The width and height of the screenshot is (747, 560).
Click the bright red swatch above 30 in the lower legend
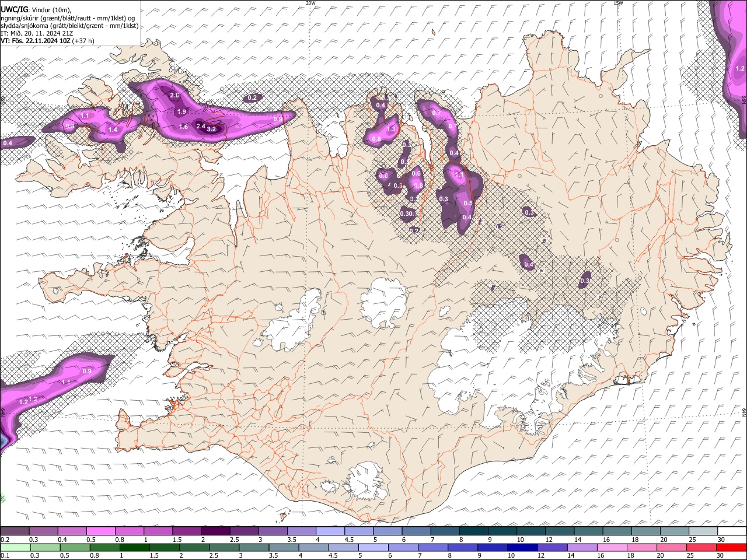(731, 547)
